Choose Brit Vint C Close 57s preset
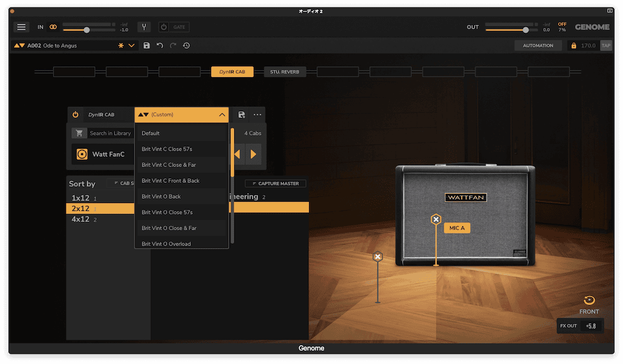Viewport: 623px width, 364px height. [181, 149]
